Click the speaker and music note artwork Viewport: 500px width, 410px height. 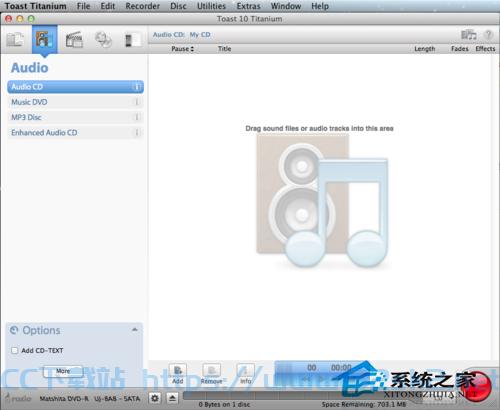(322, 200)
